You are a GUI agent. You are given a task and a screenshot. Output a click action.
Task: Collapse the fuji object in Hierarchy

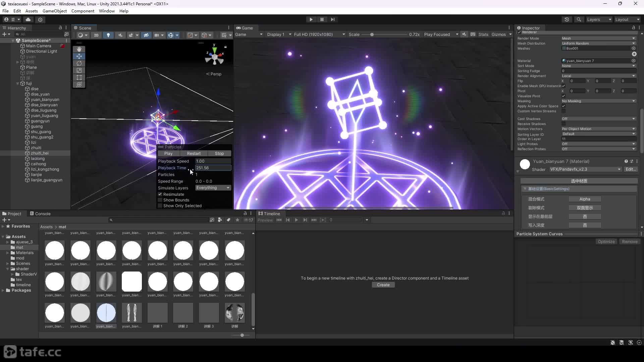[17, 83]
